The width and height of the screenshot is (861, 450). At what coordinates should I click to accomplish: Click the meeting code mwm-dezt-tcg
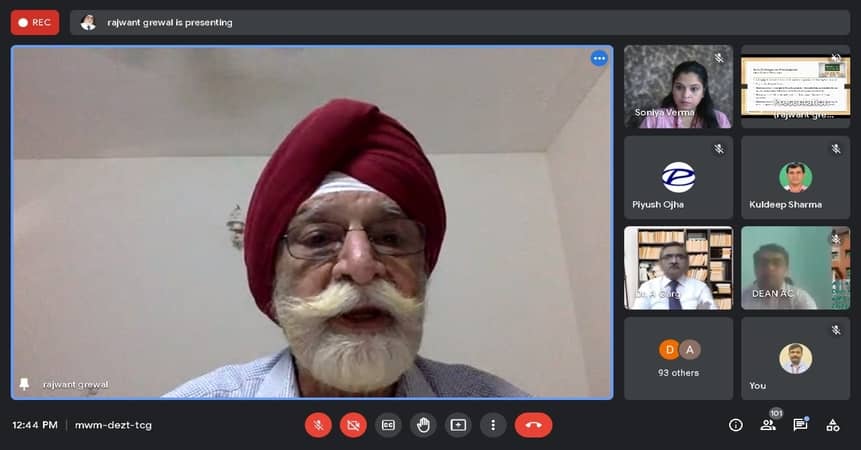tap(113, 425)
